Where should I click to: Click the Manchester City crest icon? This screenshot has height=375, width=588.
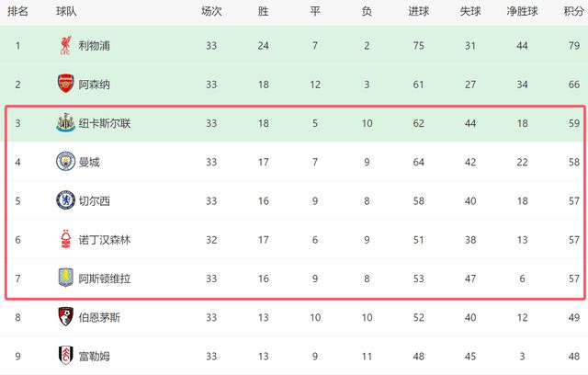65,162
